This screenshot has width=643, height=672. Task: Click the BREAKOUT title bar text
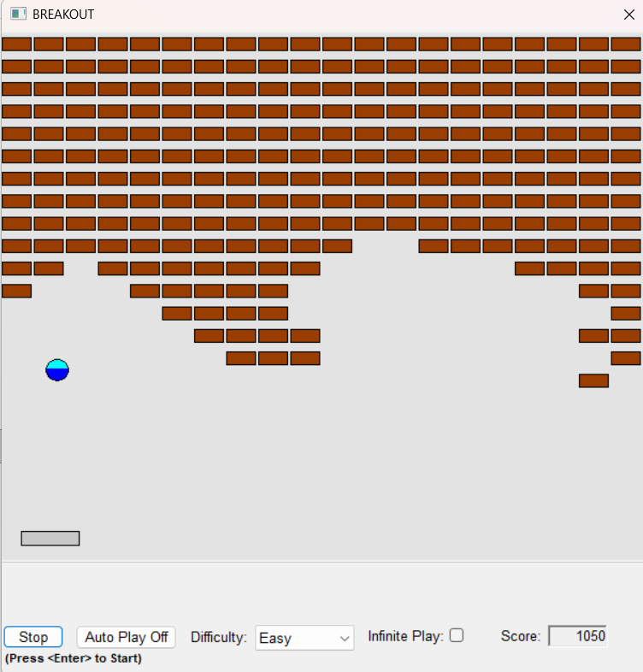[63, 15]
